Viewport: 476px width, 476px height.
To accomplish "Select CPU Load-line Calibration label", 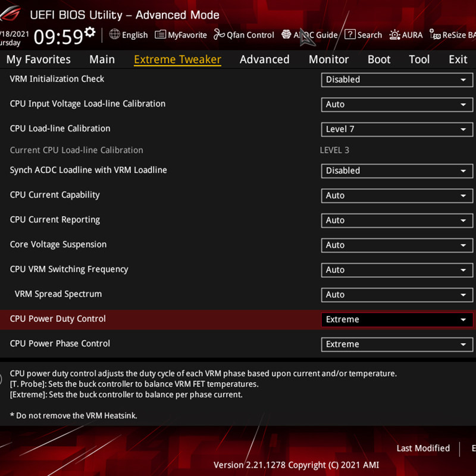I will pos(60,129).
